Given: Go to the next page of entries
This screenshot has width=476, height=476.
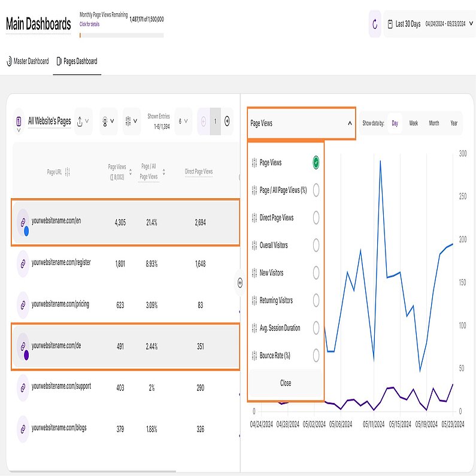Looking at the screenshot, I should (x=227, y=121).
